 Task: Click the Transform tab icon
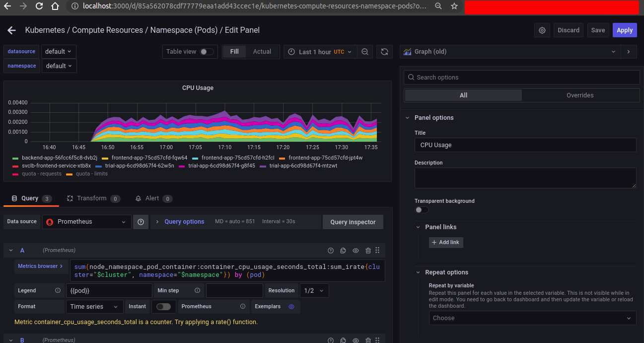70,198
